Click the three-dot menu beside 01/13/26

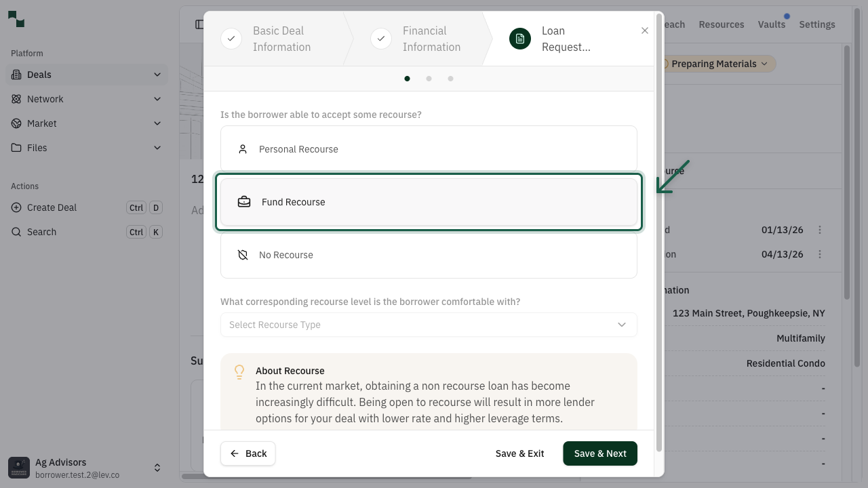click(820, 230)
